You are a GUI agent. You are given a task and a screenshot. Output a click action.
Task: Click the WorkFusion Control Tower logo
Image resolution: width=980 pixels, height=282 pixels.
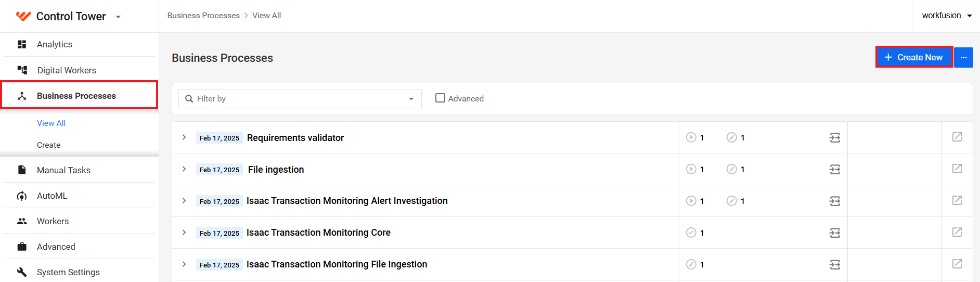(x=23, y=16)
